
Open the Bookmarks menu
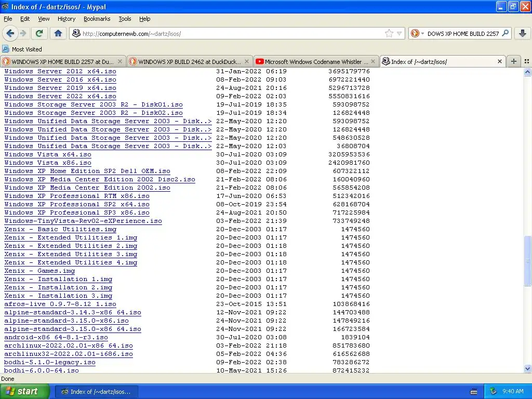97,19
